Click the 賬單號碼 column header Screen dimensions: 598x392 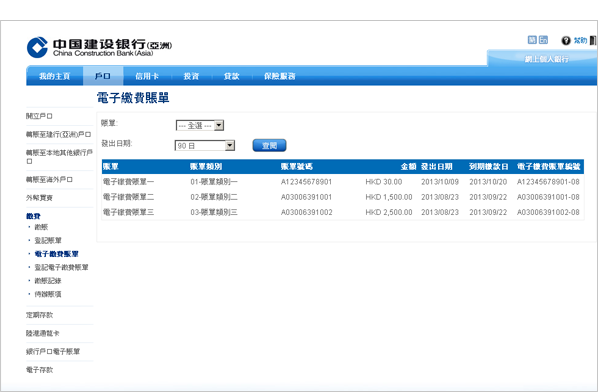point(297,167)
